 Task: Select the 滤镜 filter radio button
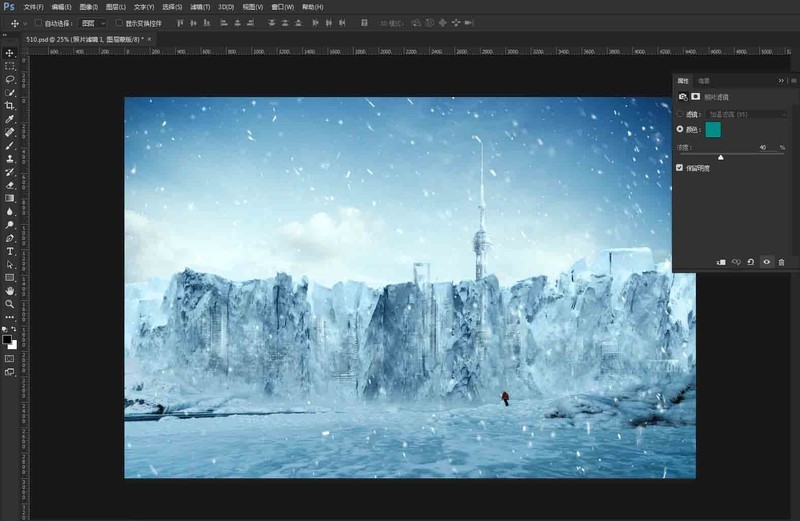(x=680, y=114)
